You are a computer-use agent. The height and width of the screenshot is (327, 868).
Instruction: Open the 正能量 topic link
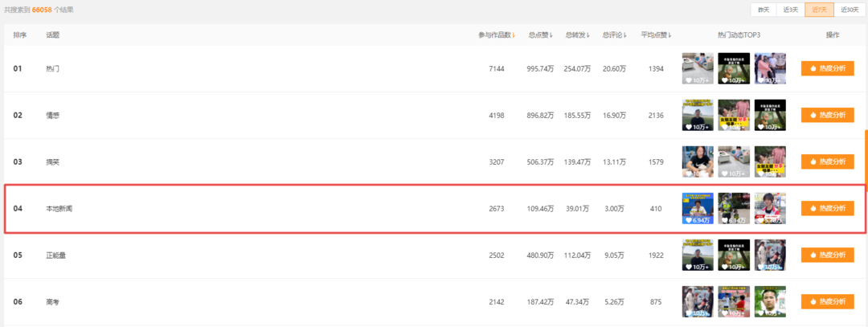click(x=56, y=255)
